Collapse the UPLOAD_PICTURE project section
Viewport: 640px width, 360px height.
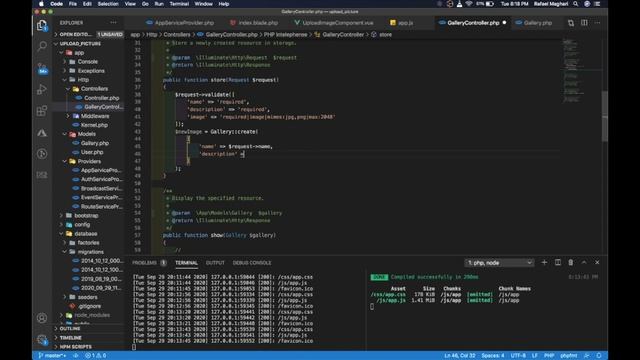tap(80, 44)
